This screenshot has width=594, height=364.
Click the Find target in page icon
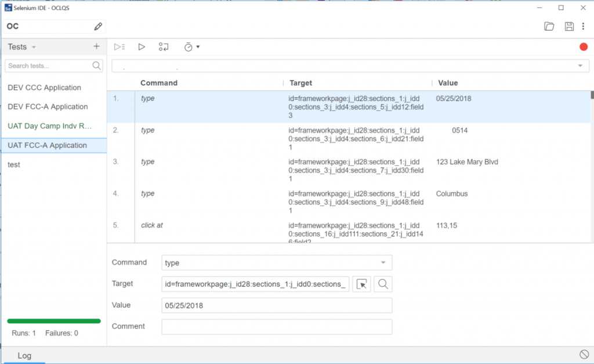click(383, 284)
